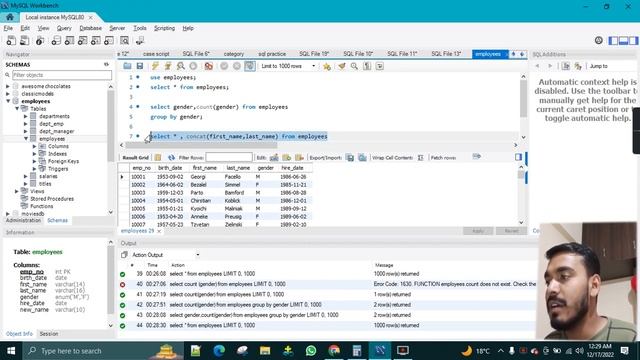Viewport: 640px width, 360px height.
Task: Toggle the left sidebar panel visibility
Action: pyautogui.click(x=613, y=40)
